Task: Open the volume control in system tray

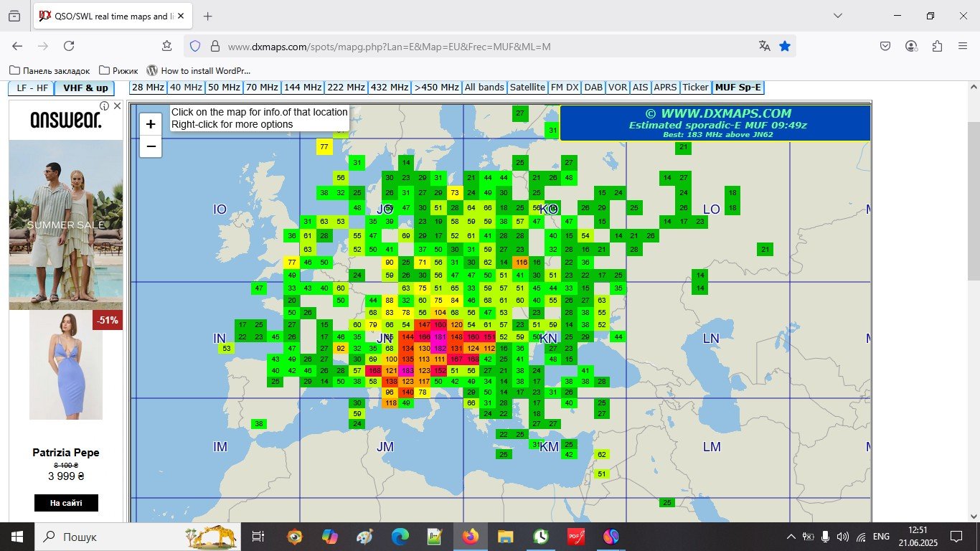Action: pyautogui.click(x=843, y=537)
